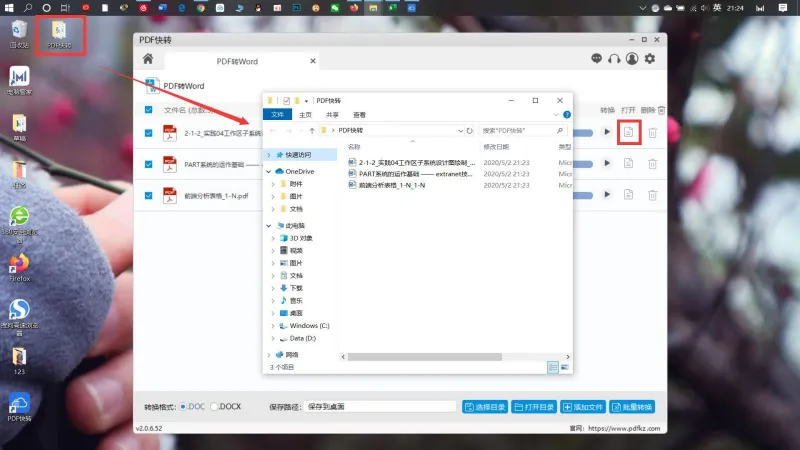Expand the Explorer ribbon chevron

pyautogui.click(x=556, y=115)
